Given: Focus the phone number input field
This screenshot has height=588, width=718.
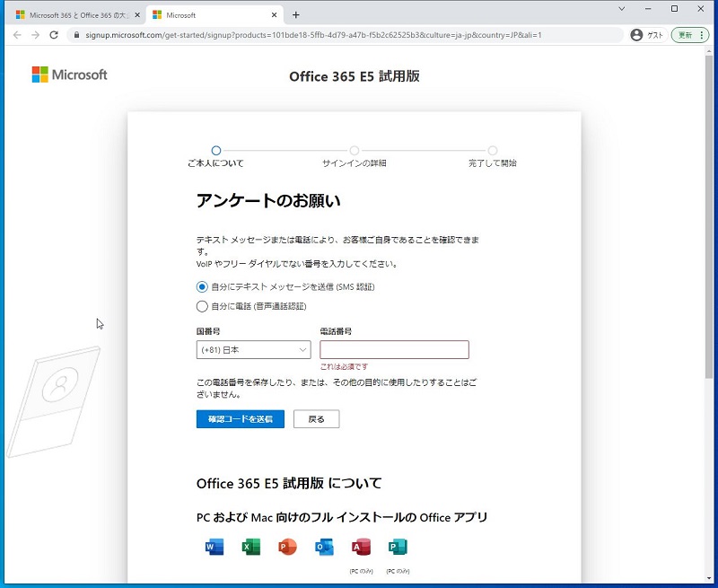Looking at the screenshot, I should click(394, 349).
